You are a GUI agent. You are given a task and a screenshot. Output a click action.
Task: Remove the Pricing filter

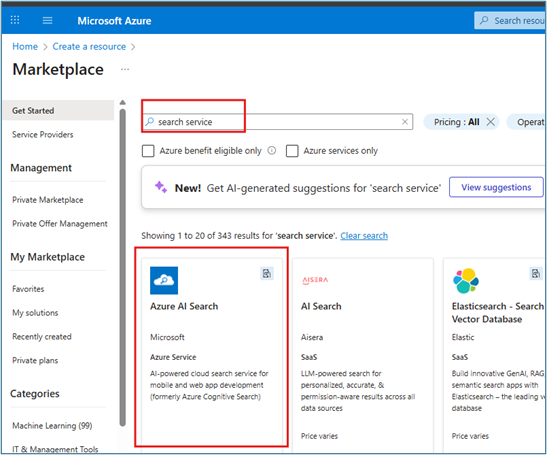(490, 122)
